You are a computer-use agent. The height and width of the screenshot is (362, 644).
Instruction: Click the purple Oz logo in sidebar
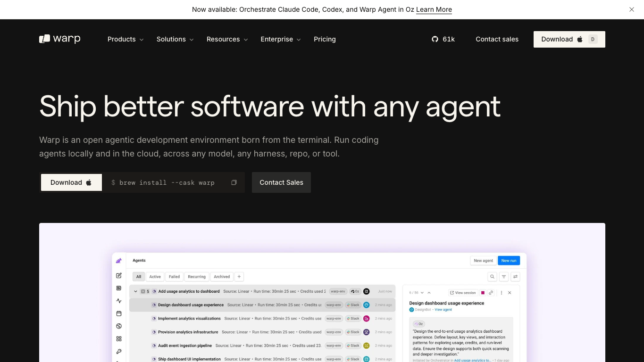[x=119, y=260]
